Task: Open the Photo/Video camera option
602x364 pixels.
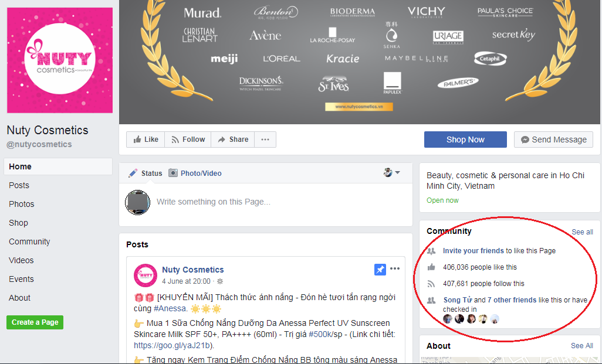Action: tap(195, 173)
